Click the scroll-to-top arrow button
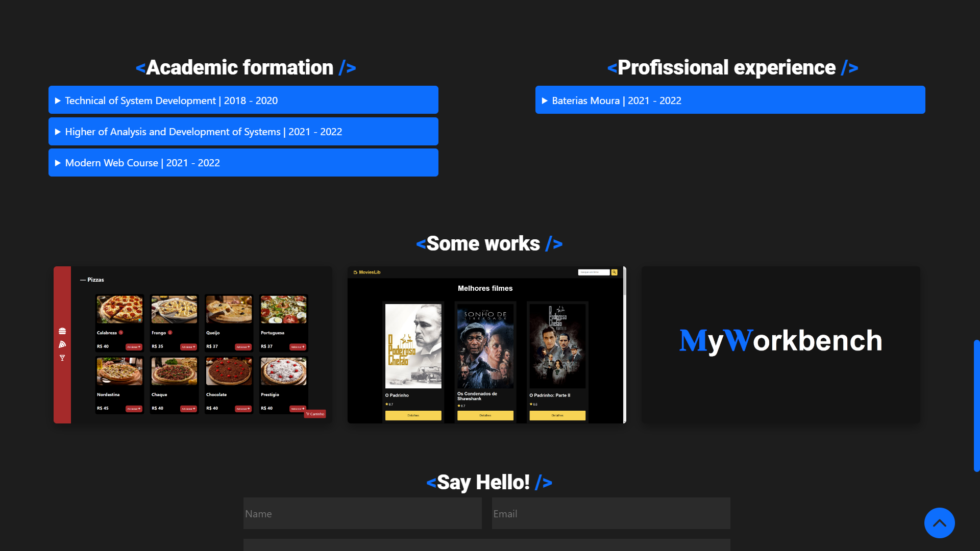This screenshot has width=980, height=551. tap(939, 523)
